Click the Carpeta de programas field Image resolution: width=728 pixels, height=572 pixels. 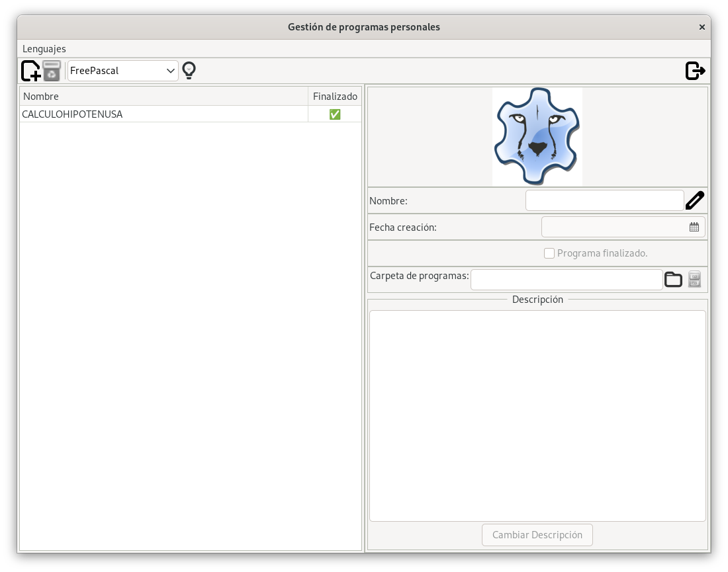tap(566, 279)
